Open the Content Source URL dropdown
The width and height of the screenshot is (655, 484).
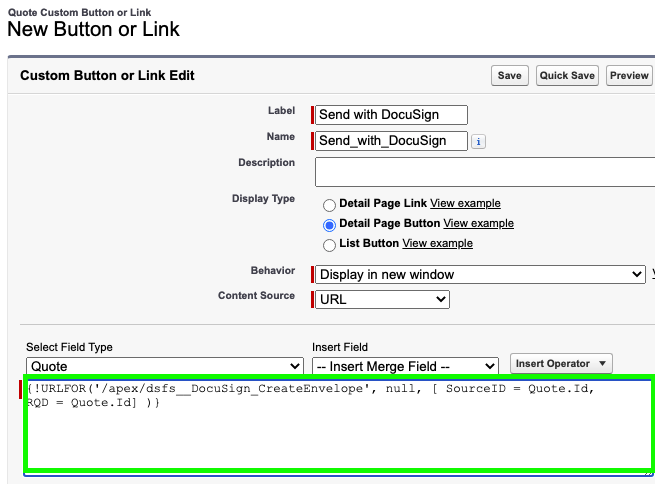382,299
